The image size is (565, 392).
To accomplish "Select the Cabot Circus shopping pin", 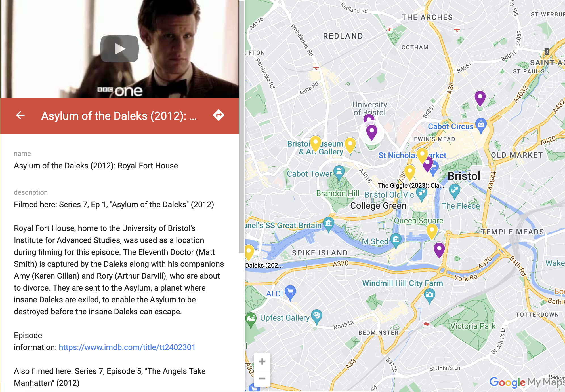I will pyautogui.click(x=481, y=126).
